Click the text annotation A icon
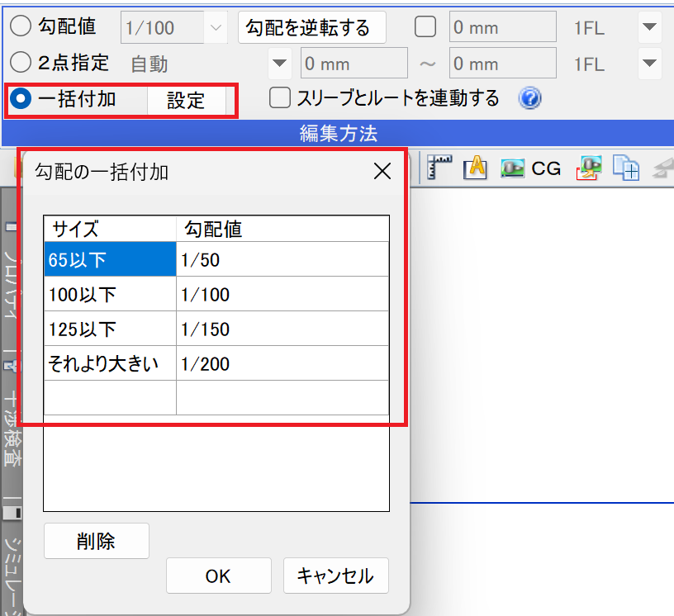 coord(476,168)
